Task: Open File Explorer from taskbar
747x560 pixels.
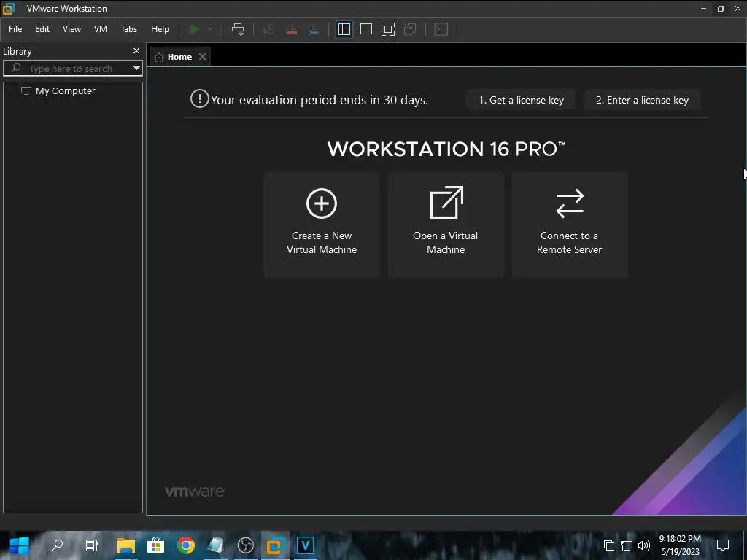Action: 126,545
